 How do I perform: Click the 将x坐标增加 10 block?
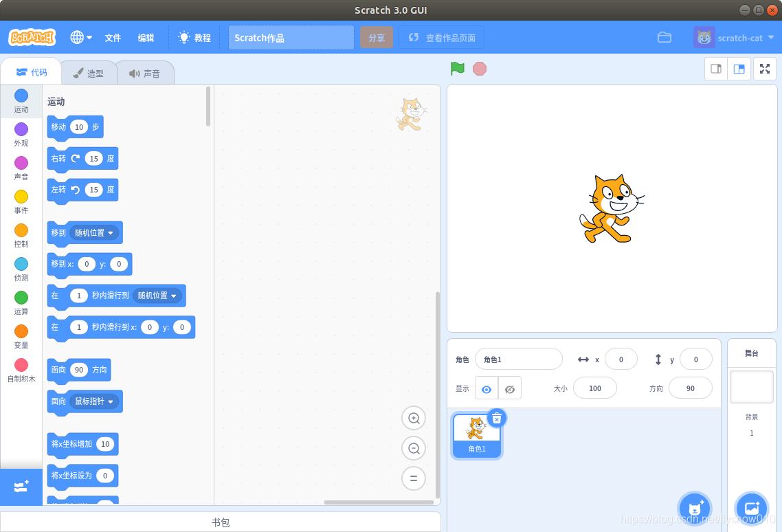82,444
